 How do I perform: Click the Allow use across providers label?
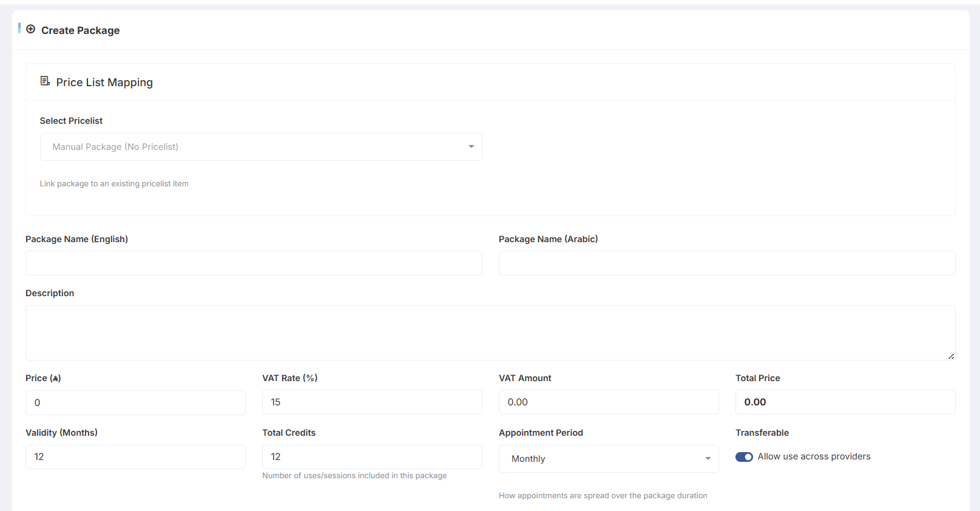[x=814, y=456]
